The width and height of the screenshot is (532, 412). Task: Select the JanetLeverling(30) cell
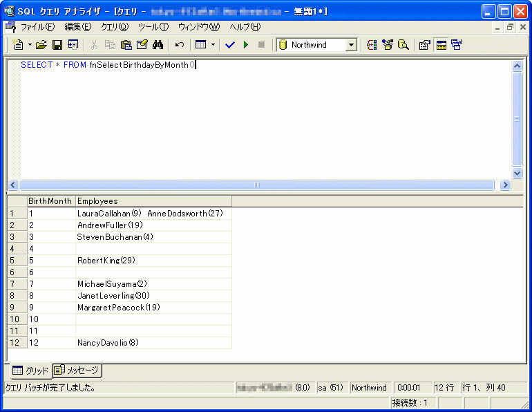click(153, 296)
